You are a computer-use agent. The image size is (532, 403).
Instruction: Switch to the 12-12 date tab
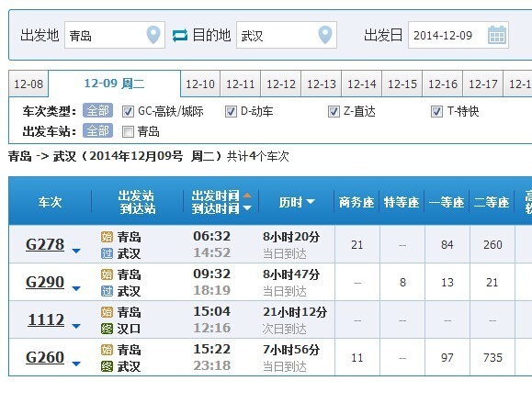281,84
